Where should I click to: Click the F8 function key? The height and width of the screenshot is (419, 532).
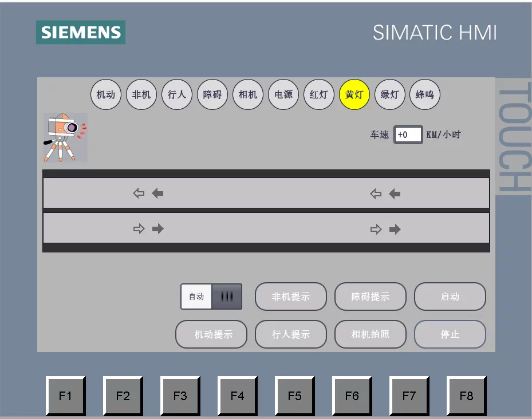467,396
